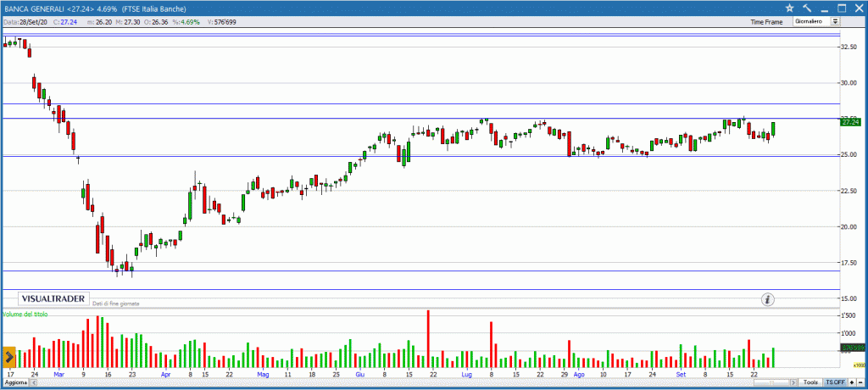Click the 'Mar' month label on time axis
This screenshot has height=390, width=868.
[59, 375]
